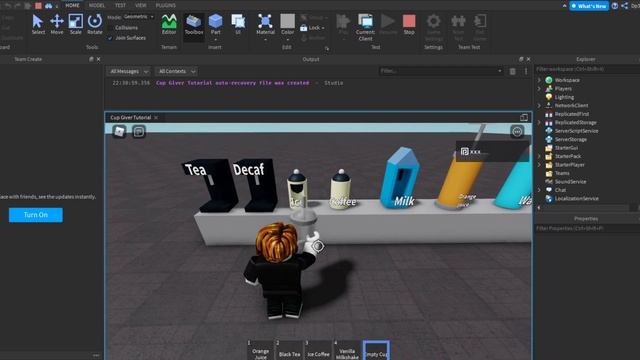Click the Explorer horizontal scrollbar
This screenshot has height=360, width=640.
pos(586,207)
